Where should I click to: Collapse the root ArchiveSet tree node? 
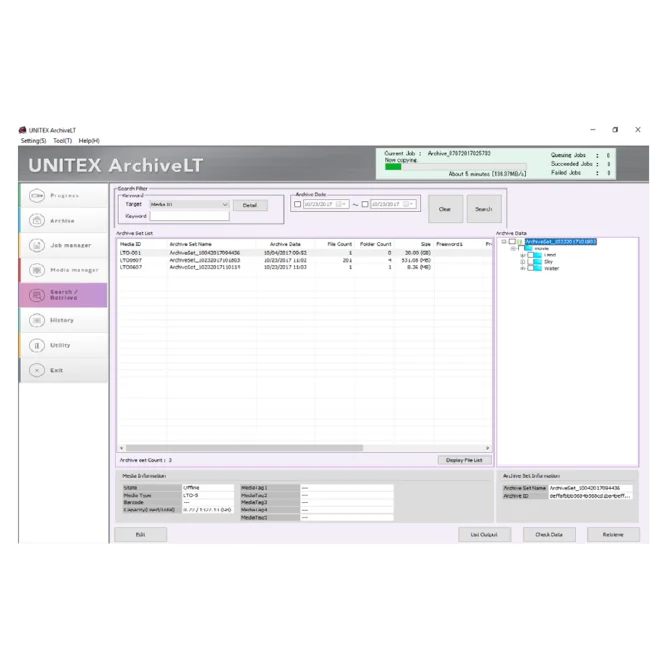[x=504, y=242]
